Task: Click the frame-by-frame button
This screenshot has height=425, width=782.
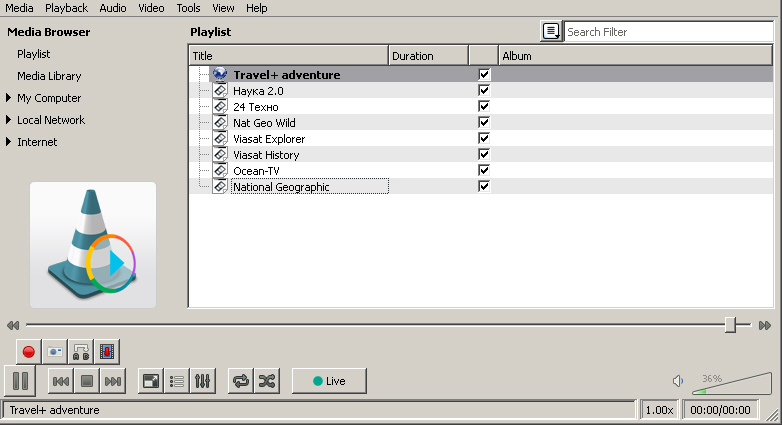Action: pyautogui.click(x=107, y=352)
